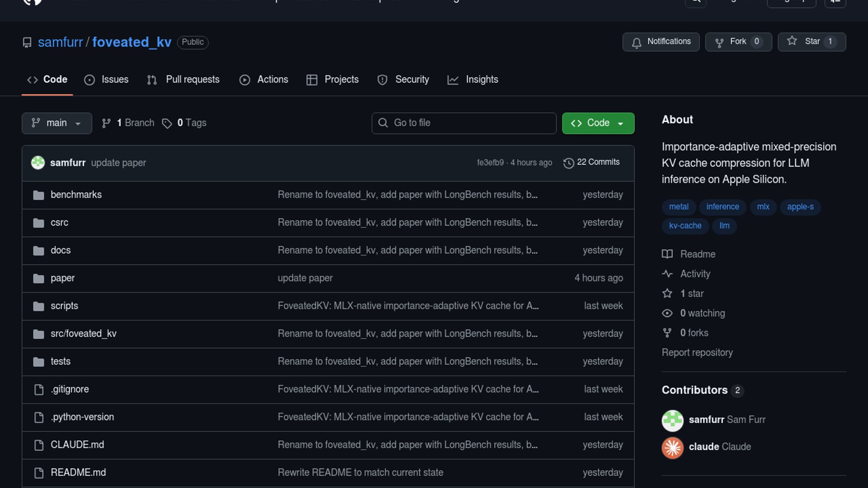Open the green Code dropdown
This screenshot has width=868, height=488.
pyautogui.click(x=598, y=123)
